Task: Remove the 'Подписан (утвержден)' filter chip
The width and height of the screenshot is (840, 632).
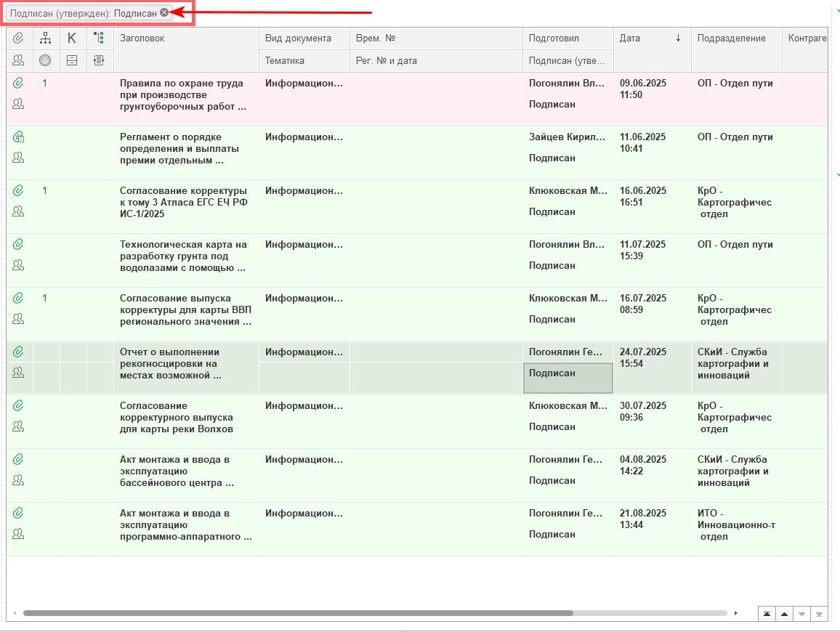Action: (x=164, y=12)
